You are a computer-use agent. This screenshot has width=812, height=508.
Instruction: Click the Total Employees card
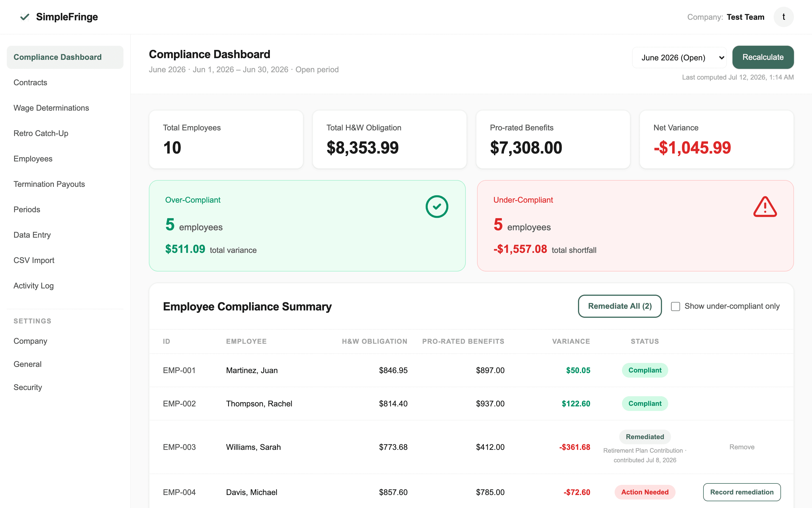tap(226, 139)
